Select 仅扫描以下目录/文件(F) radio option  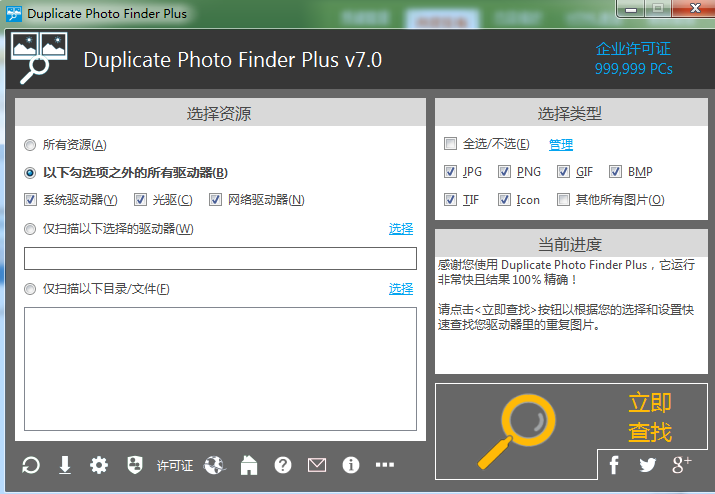click(30, 289)
